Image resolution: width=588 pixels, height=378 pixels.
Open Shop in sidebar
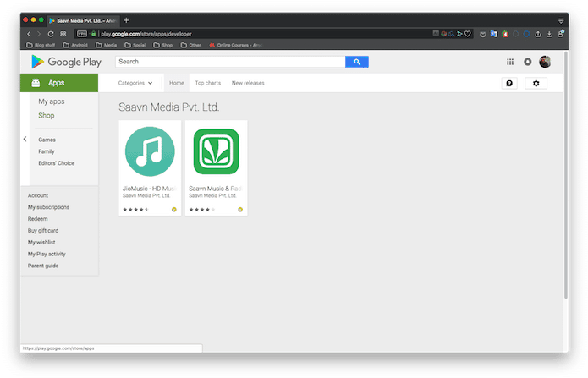tap(47, 116)
